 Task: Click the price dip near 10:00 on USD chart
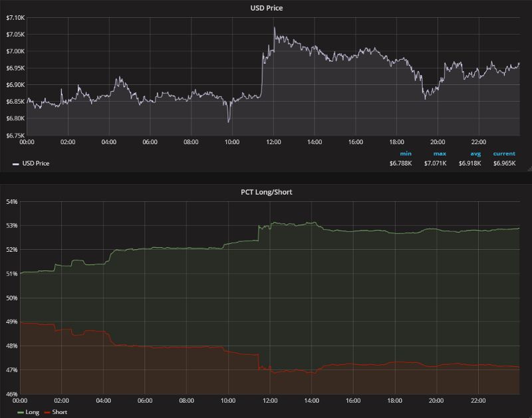229,122
